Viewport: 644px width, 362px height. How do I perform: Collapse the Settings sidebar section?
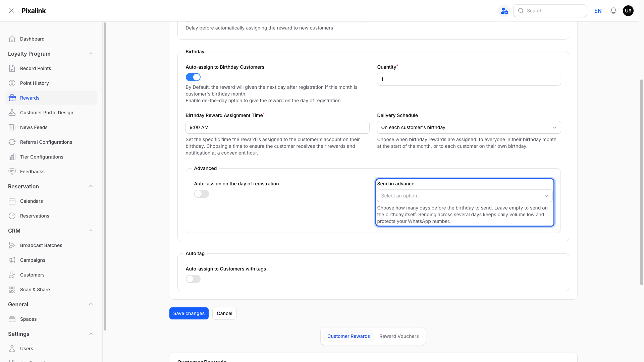click(x=91, y=334)
